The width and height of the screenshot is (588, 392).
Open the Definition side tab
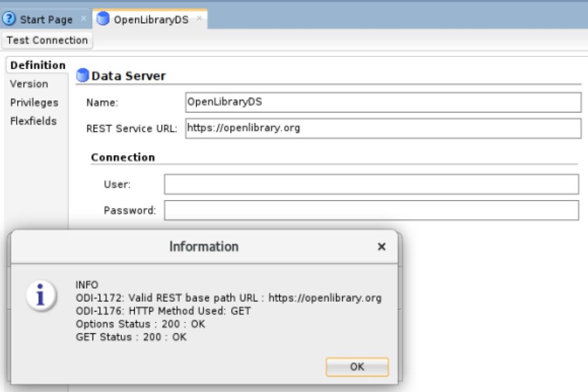coord(37,66)
